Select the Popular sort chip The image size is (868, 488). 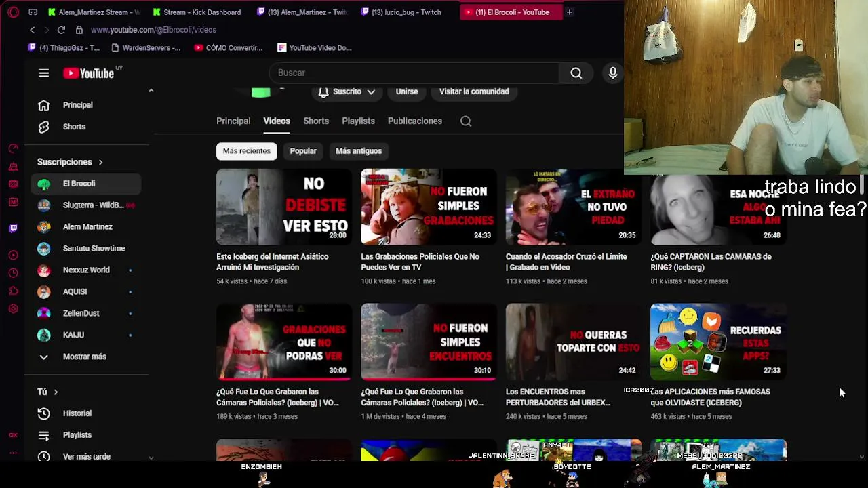(x=303, y=151)
